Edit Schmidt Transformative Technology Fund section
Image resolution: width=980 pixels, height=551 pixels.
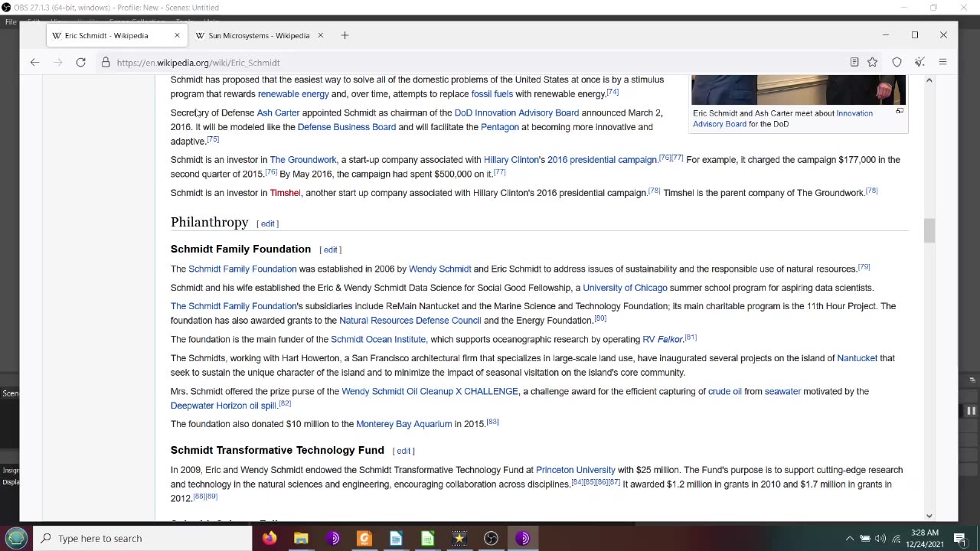click(403, 451)
